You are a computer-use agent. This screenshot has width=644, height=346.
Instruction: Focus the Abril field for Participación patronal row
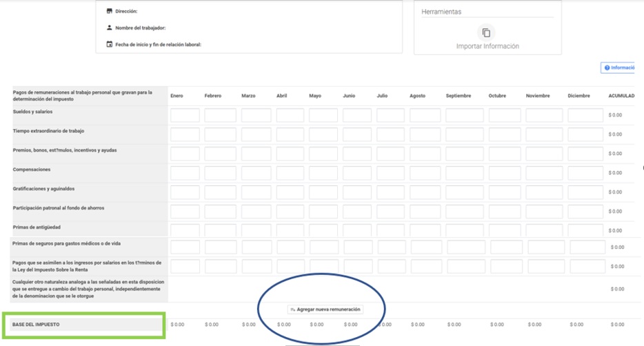(x=290, y=211)
